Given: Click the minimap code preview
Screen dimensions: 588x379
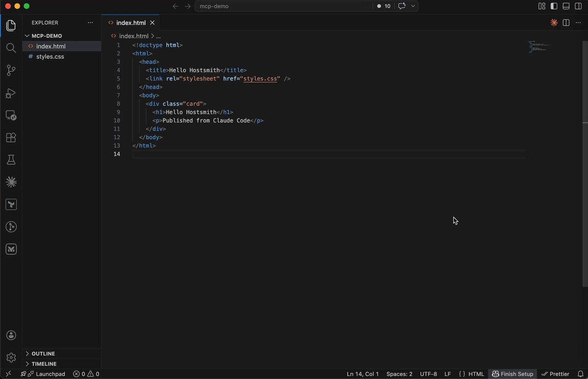Looking at the screenshot, I should pyautogui.click(x=539, y=47).
